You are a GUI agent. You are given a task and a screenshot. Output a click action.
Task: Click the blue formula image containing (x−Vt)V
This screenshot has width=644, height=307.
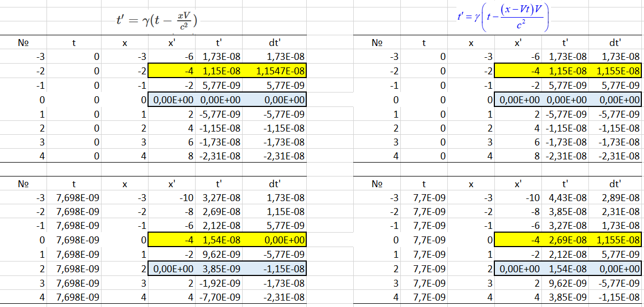pos(502,19)
